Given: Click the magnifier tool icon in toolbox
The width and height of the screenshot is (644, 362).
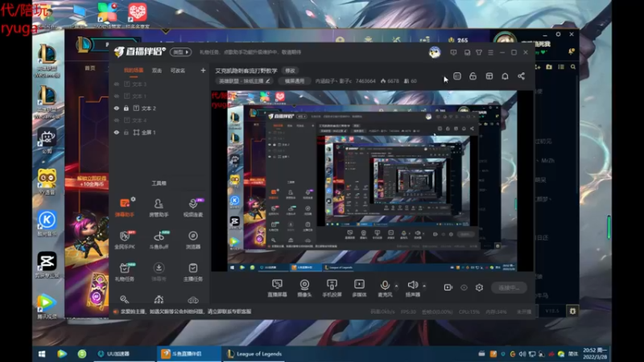Looking at the screenshot, I should coord(125,299).
